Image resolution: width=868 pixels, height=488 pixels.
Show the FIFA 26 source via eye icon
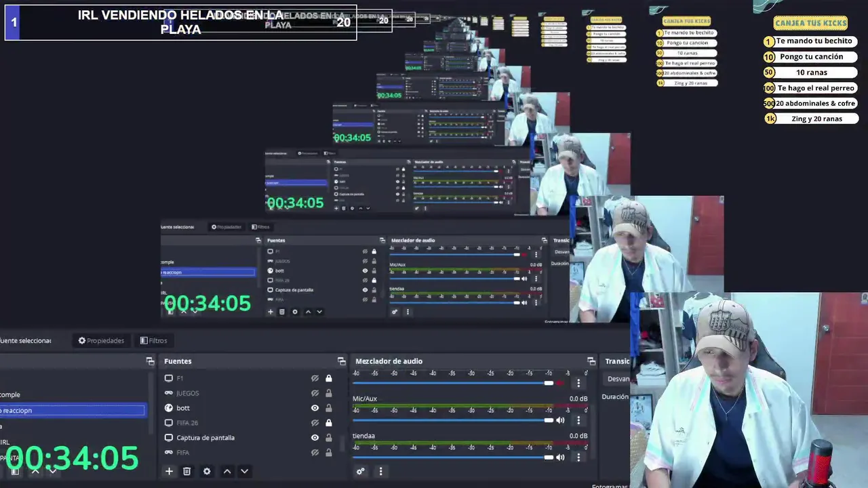[315, 423]
